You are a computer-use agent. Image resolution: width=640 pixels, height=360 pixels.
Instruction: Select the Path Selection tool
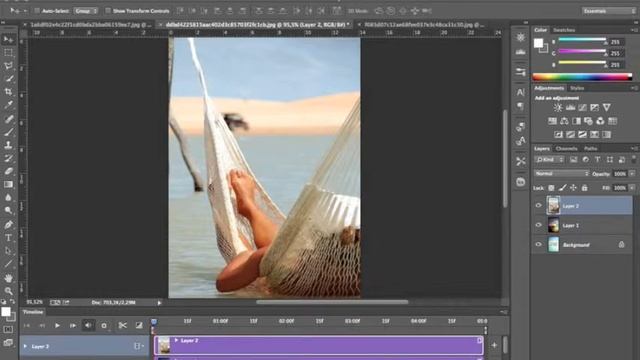(8, 251)
